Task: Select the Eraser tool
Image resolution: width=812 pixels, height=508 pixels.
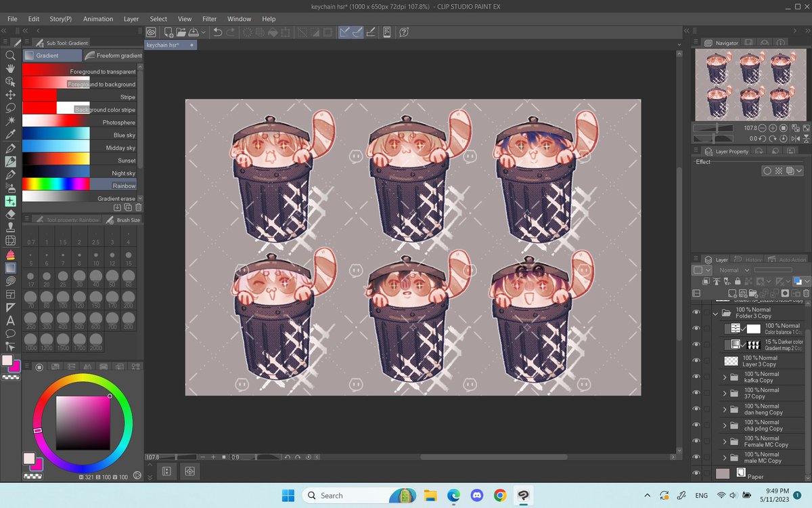Action: (10, 214)
